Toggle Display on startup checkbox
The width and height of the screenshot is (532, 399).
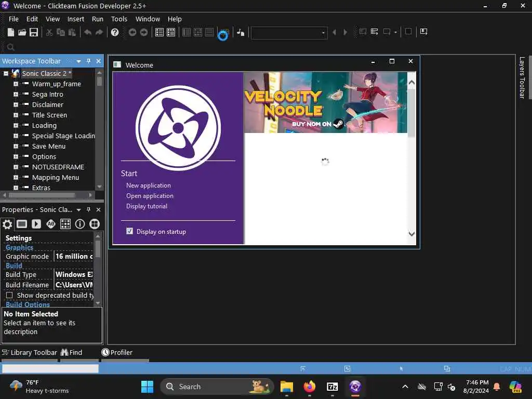click(129, 231)
